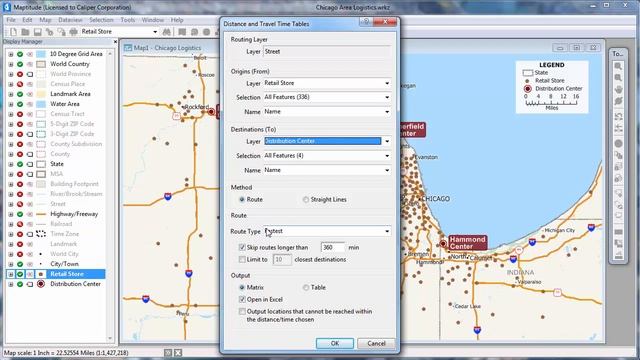Click label icon for County layer

click(30, 154)
